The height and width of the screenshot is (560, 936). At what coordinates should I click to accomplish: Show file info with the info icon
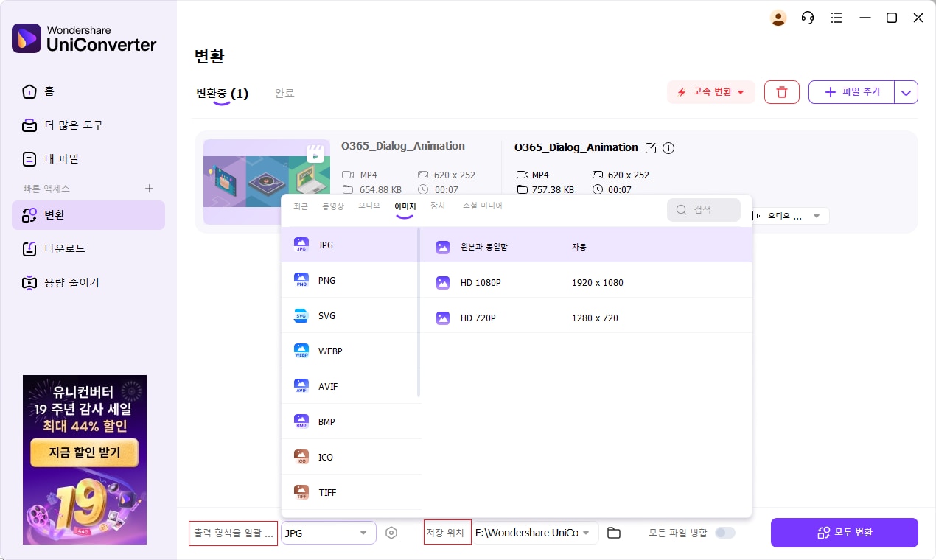tap(668, 148)
